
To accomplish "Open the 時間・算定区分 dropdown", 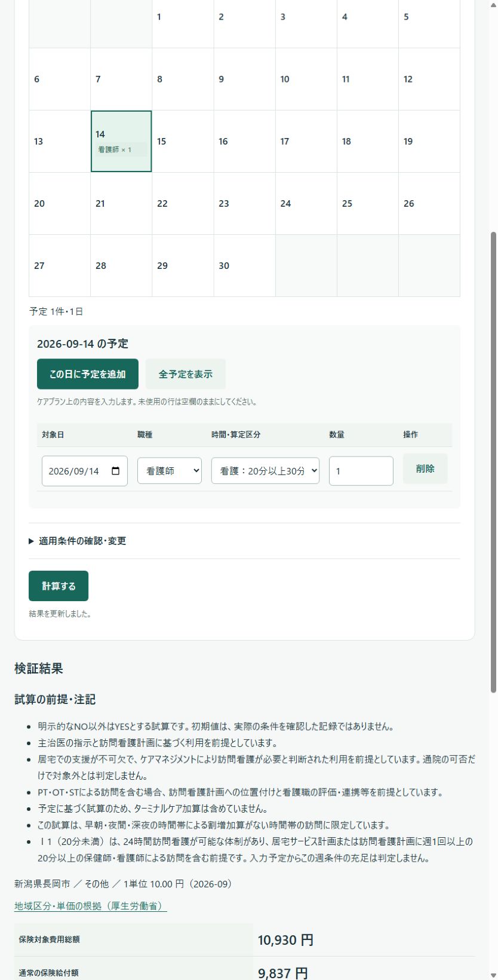I will 265,471.
